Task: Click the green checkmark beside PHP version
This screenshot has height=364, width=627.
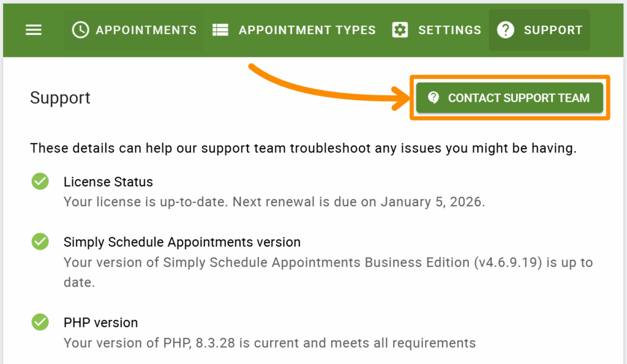Action: coord(40,322)
